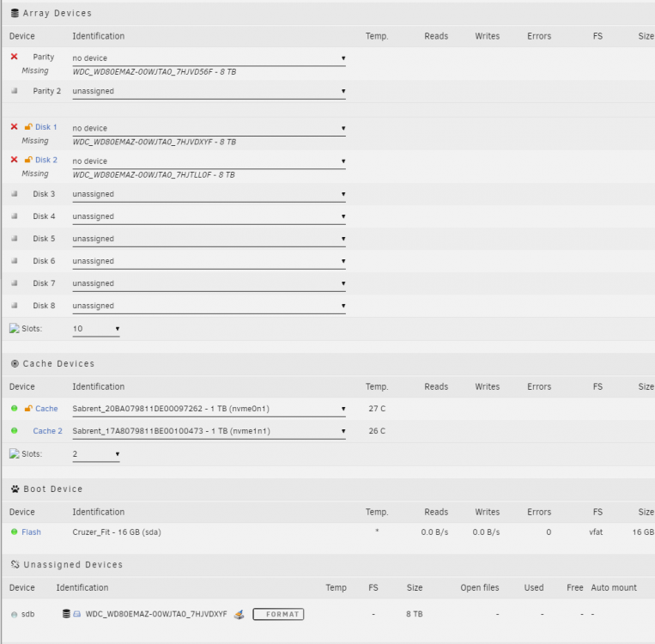Click the grey status square beside Disk 4
The height and width of the screenshot is (644, 655).
(x=15, y=216)
